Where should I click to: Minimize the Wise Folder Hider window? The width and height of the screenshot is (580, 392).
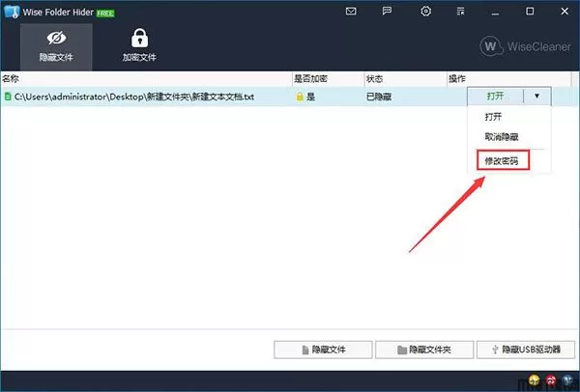[x=495, y=12]
